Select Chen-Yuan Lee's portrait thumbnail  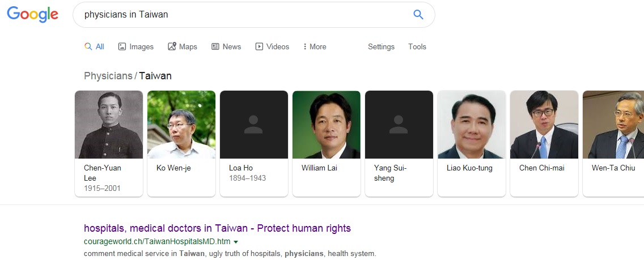109,125
